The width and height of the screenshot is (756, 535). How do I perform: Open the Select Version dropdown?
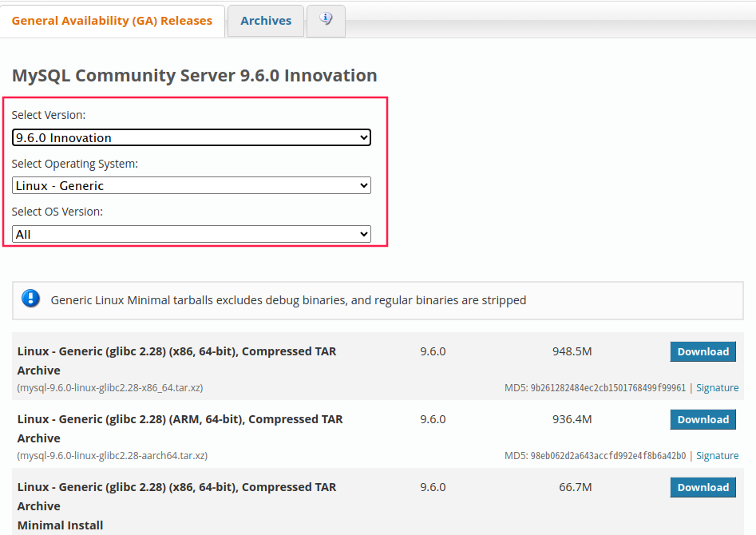[192, 137]
